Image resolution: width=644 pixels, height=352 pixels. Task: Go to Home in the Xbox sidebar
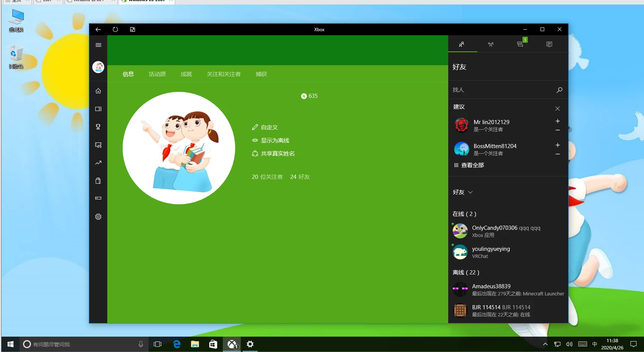(x=98, y=91)
